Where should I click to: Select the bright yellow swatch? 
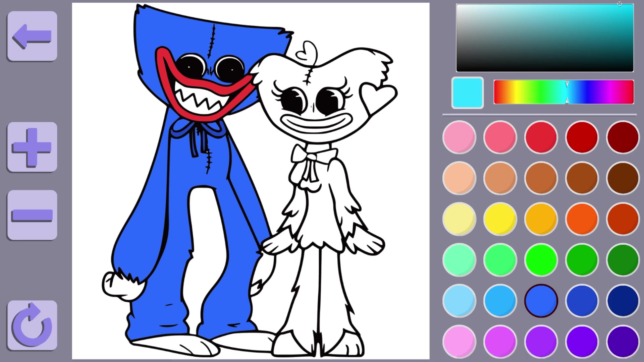pyautogui.click(x=500, y=219)
